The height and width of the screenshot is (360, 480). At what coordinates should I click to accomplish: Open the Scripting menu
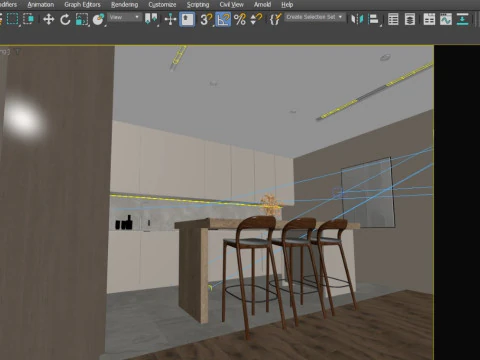(198, 5)
